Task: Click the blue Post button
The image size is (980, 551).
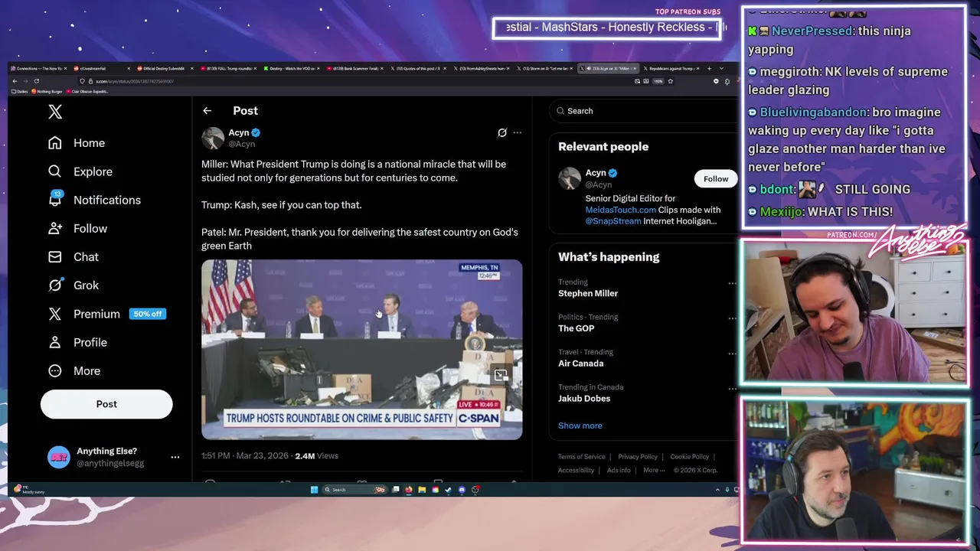Action: point(106,404)
